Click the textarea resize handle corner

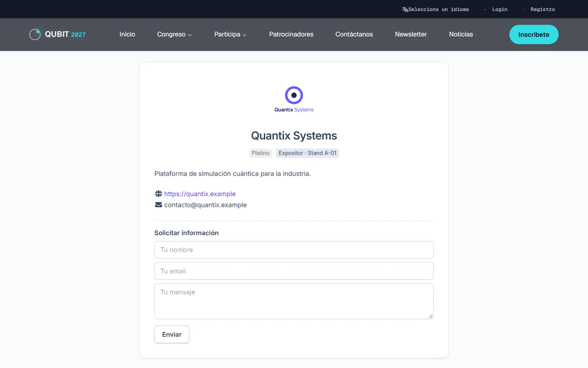pos(431,316)
